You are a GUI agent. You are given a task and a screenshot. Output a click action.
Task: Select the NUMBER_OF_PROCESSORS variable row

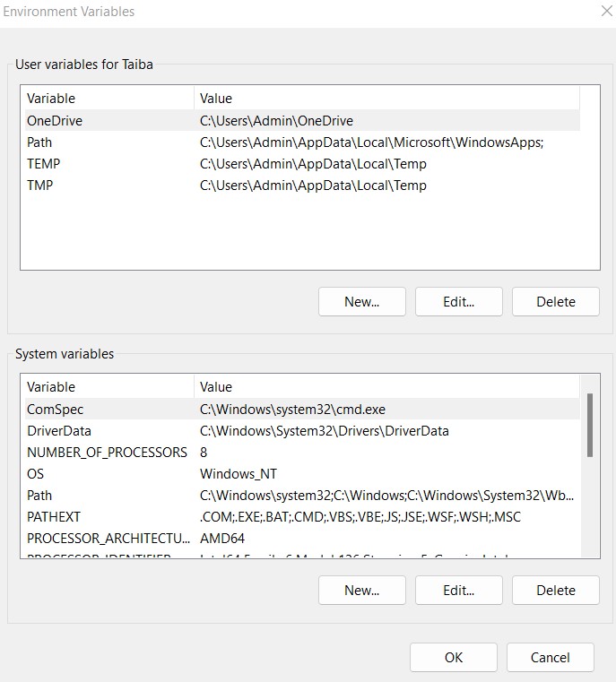click(107, 453)
